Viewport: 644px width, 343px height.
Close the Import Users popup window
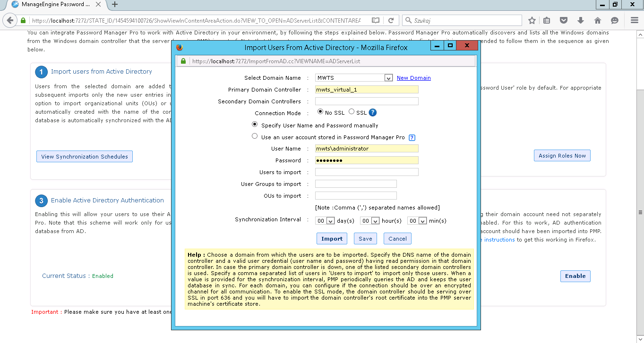point(467,45)
